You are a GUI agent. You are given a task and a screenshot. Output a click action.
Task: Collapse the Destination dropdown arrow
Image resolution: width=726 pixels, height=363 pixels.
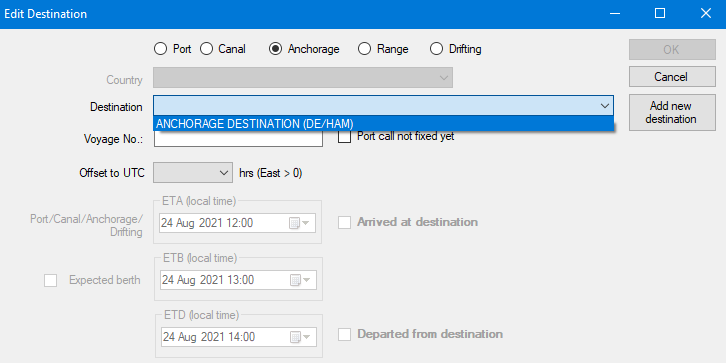(605, 106)
